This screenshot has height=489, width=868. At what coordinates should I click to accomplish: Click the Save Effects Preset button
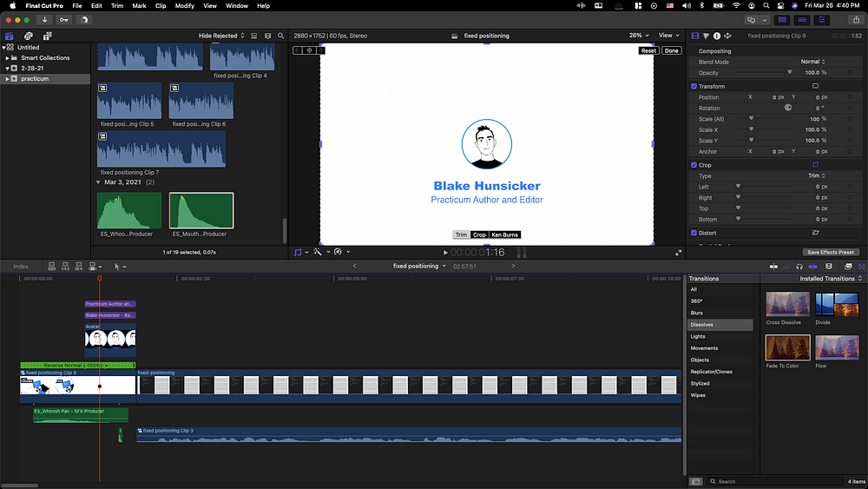point(831,252)
